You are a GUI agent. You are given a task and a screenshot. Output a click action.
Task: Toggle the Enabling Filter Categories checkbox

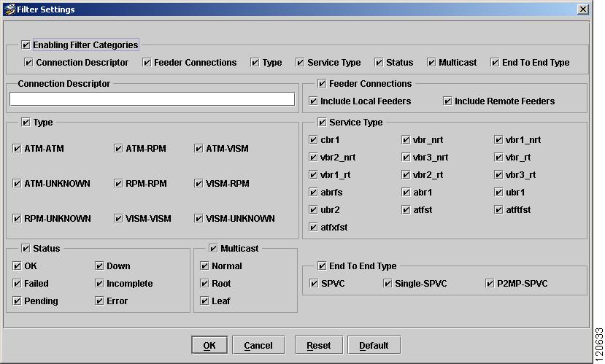[x=26, y=44]
